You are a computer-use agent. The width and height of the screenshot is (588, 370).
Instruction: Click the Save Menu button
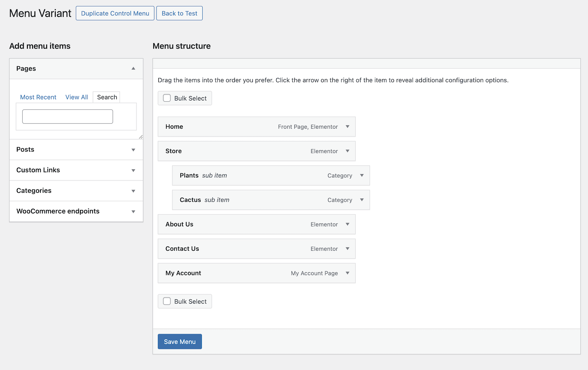180,341
